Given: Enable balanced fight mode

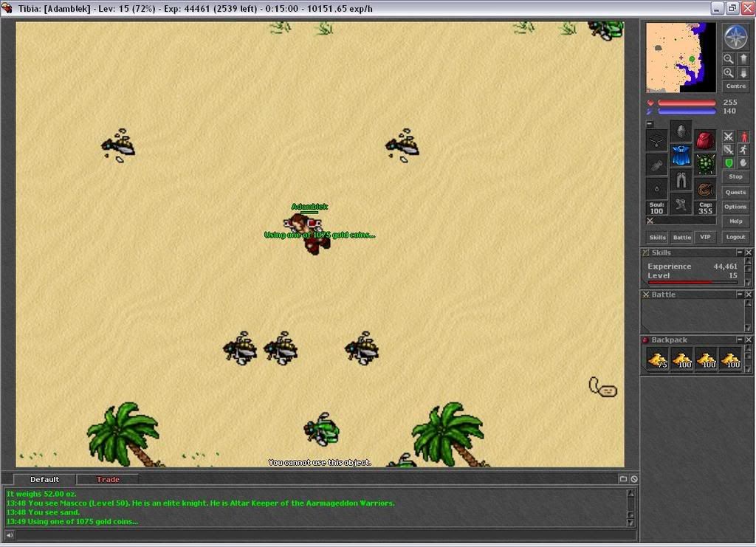Looking at the screenshot, I should (x=729, y=150).
